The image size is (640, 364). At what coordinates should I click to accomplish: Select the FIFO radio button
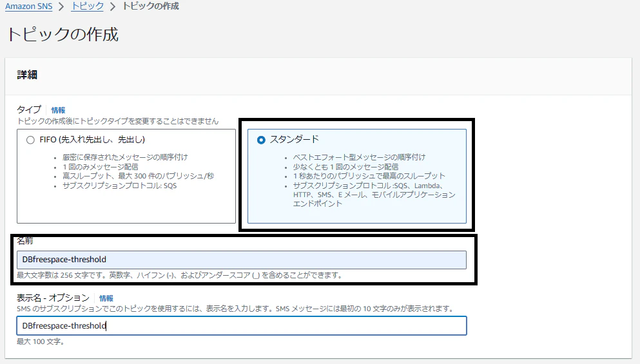click(x=30, y=140)
